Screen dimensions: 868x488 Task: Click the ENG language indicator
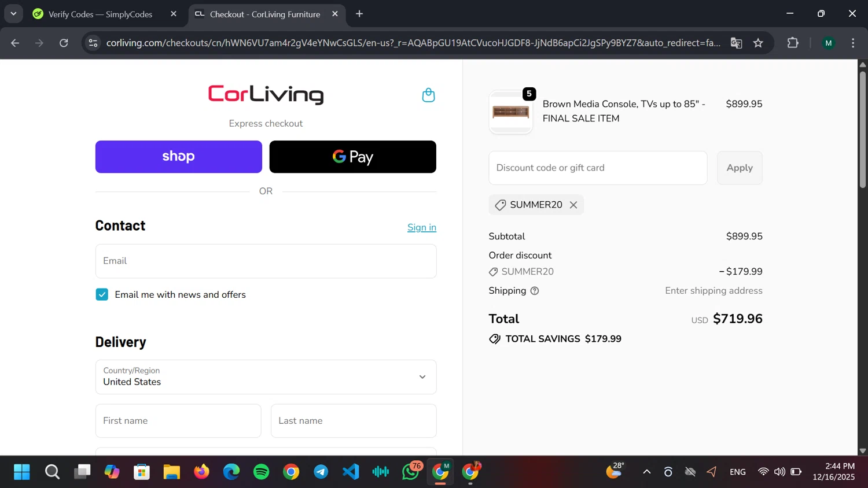(x=738, y=472)
